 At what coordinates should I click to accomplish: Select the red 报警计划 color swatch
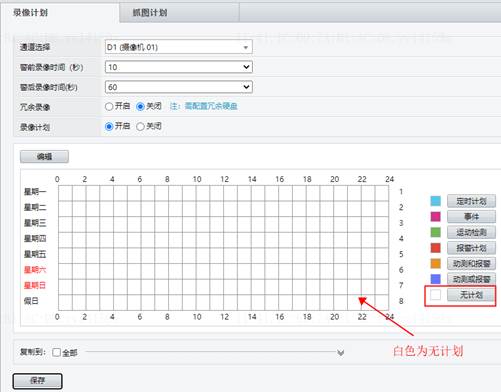point(435,248)
